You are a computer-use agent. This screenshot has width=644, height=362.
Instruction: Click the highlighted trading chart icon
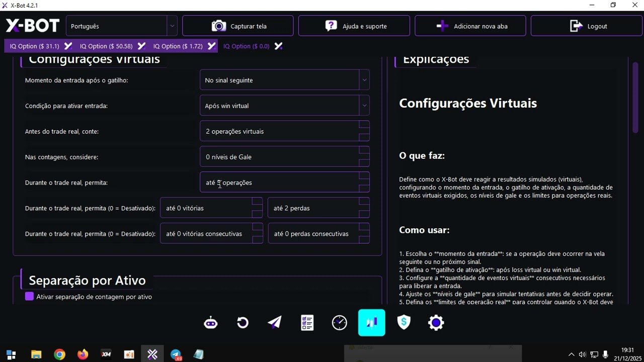371,322
